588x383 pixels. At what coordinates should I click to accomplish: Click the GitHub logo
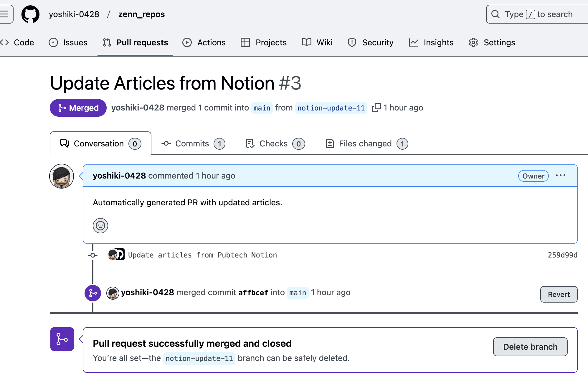click(30, 14)
